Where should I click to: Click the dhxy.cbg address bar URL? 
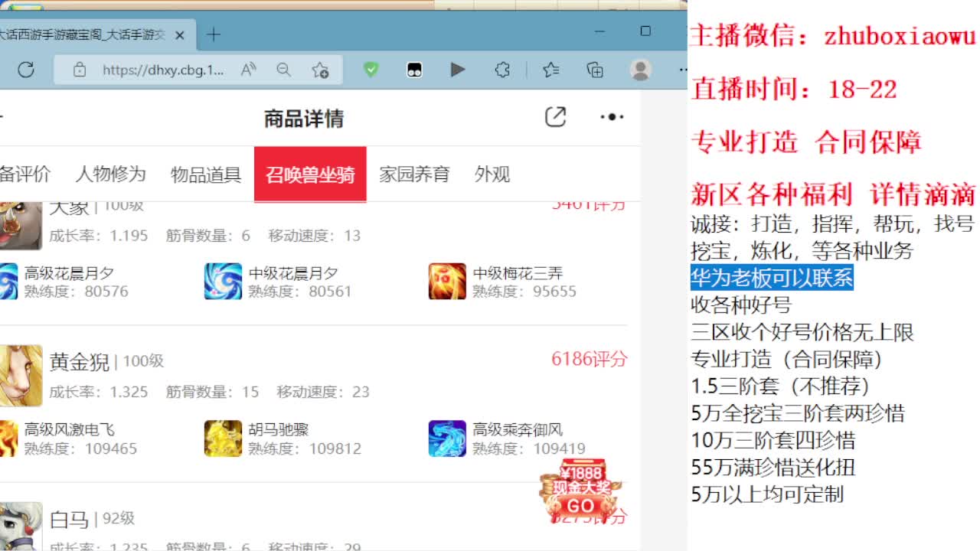click(163, 70)
